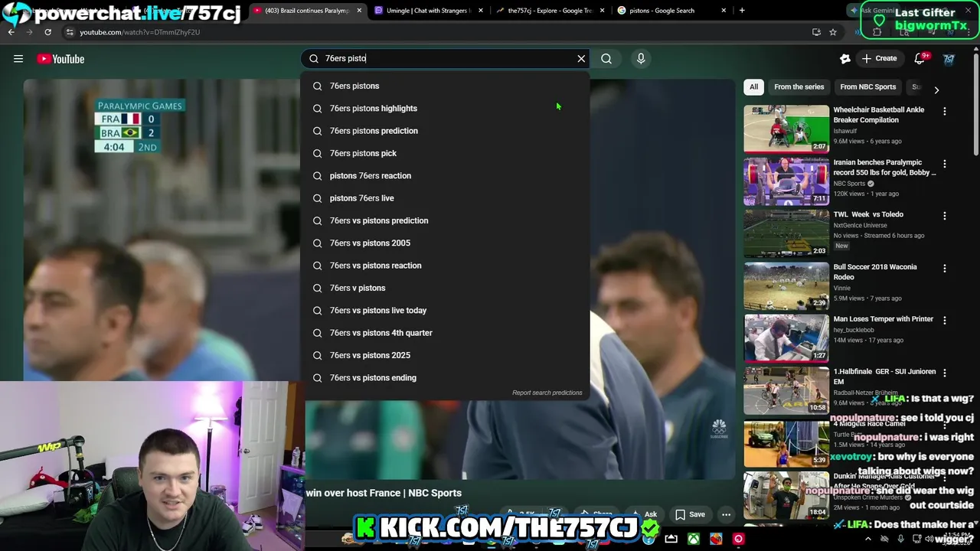Select suggestion "76ers pistons"
The width and height of the screenshot is (980, 551).
pos(446,86)
